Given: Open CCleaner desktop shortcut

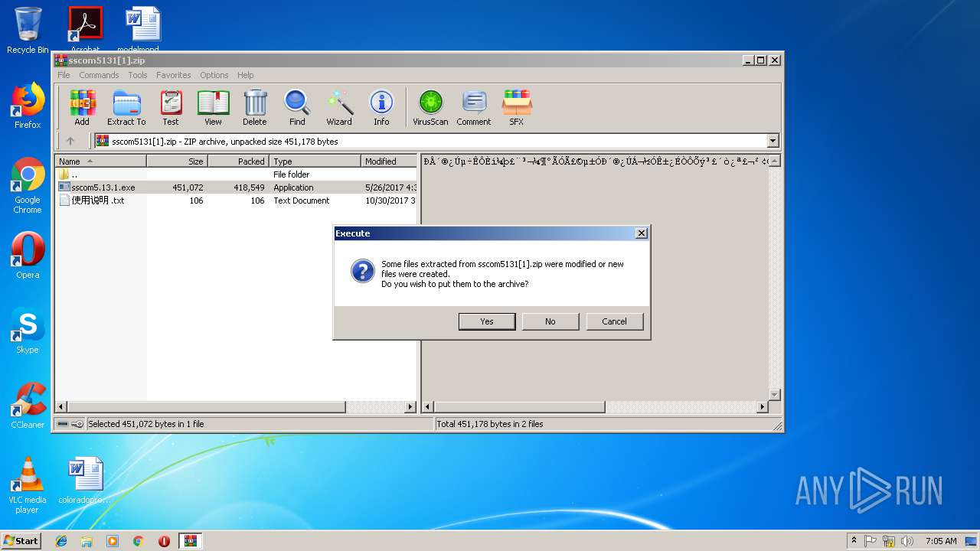Looking at the screenshot, I should pos(28,406).
